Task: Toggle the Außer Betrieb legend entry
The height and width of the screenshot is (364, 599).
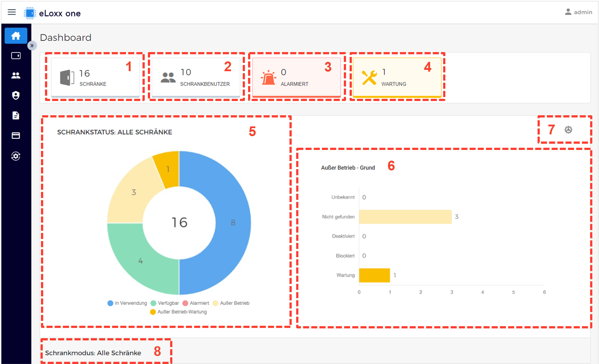Action: (231, 303)
